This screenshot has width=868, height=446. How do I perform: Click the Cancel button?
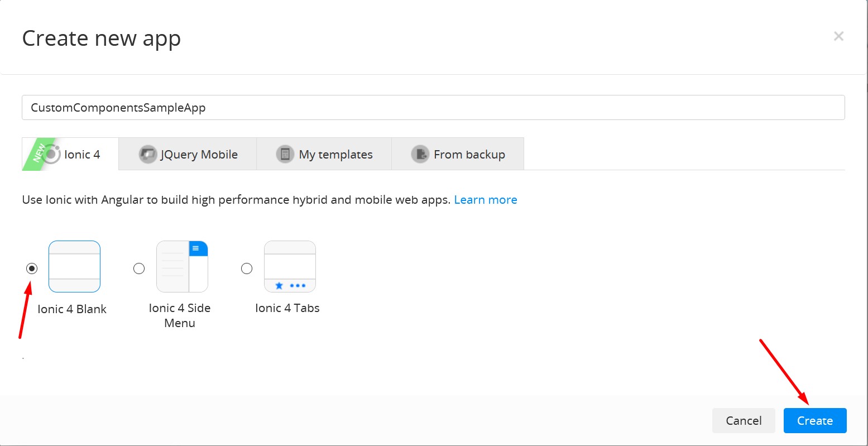coord(744,420)
